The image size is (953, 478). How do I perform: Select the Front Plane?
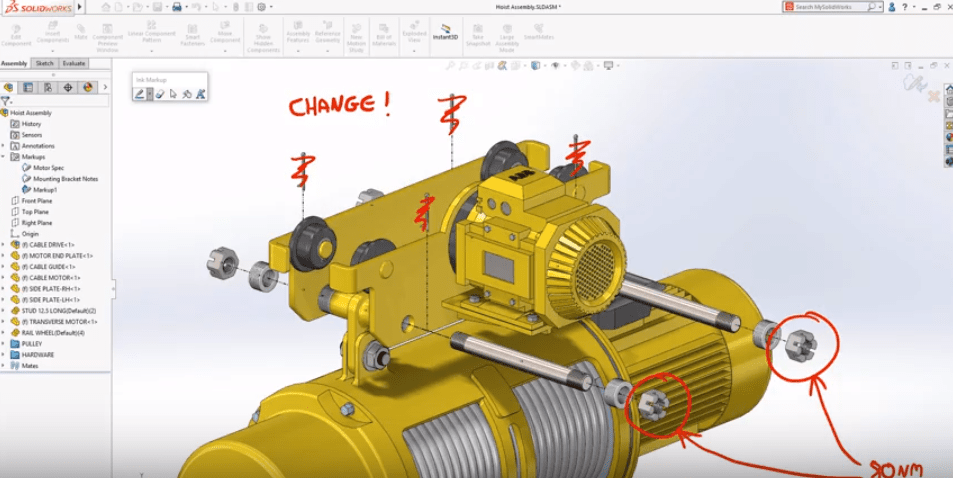(x=36, y=201)
